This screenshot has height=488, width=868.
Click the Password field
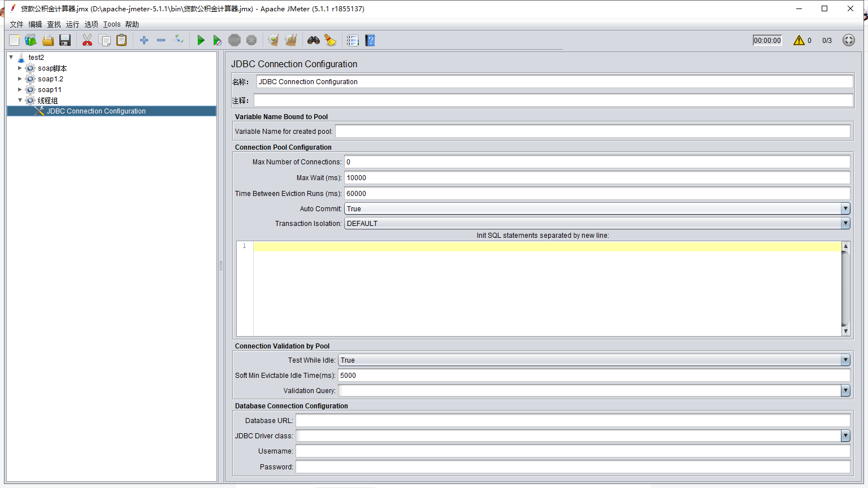point(573,467)
